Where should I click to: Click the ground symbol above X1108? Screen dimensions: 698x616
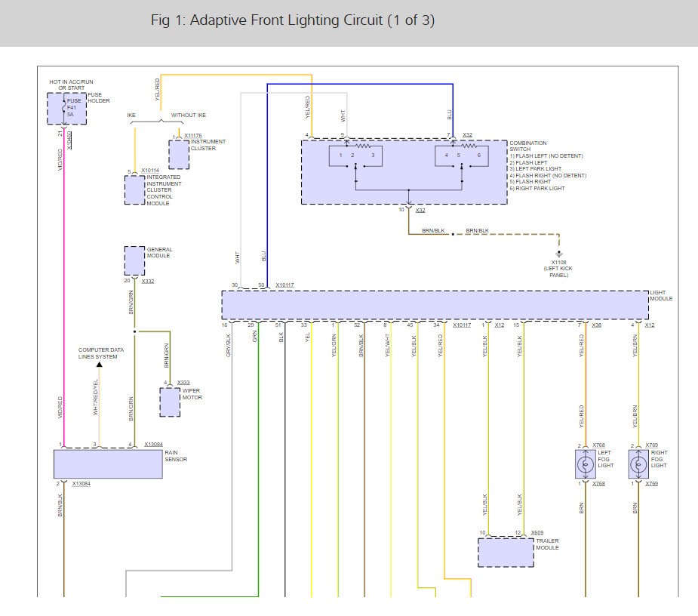tap(559, 254)
